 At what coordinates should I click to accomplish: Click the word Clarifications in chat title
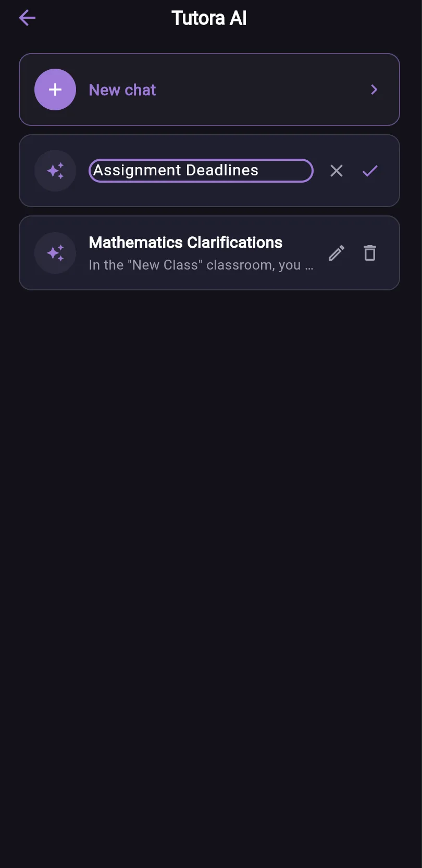(x=234, y=242)
